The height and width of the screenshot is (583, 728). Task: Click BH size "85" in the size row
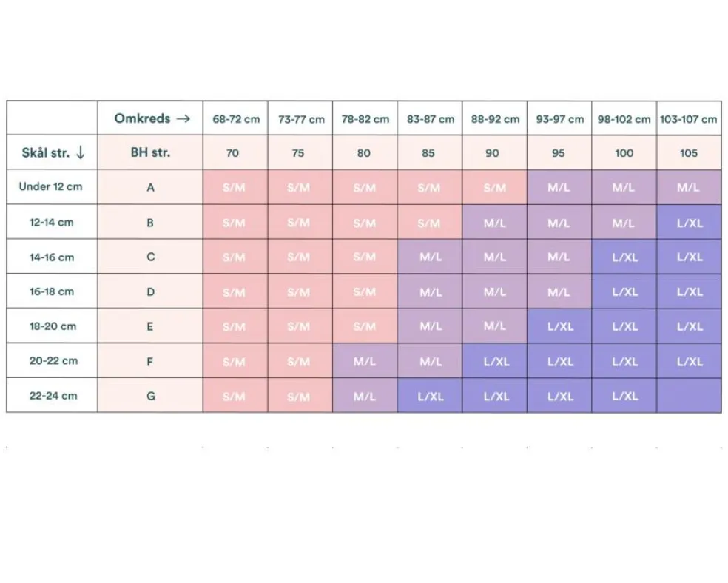430,153
